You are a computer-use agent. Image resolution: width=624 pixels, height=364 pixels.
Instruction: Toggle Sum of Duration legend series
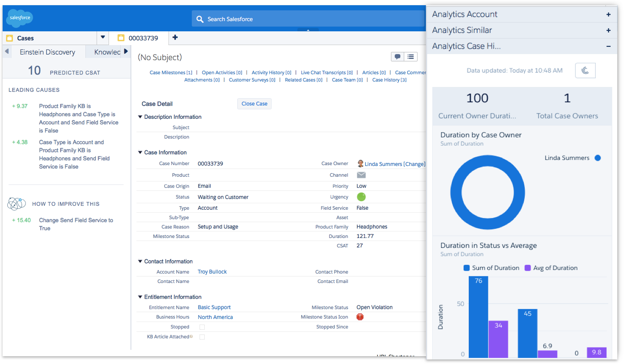pyautogui.click(x=491, y=268)
